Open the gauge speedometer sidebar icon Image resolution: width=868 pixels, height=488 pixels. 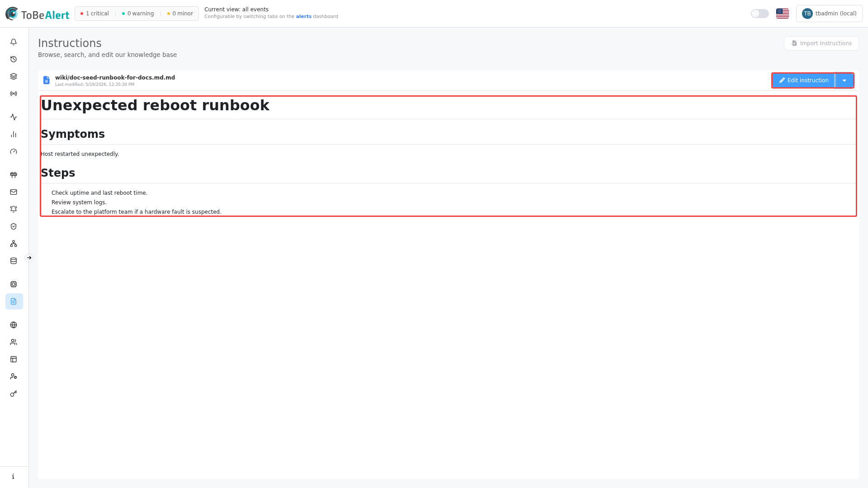pyautogui.click(x=14, y=151)
